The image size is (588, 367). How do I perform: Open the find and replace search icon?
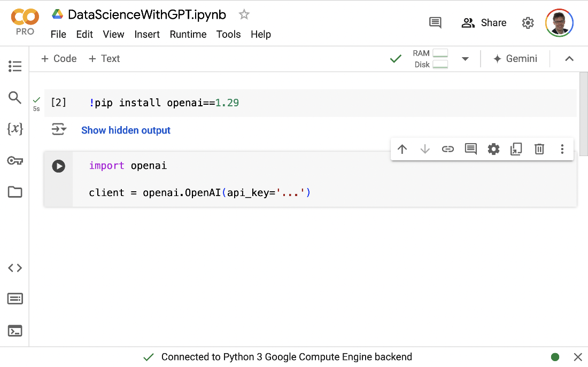[15, 97]
